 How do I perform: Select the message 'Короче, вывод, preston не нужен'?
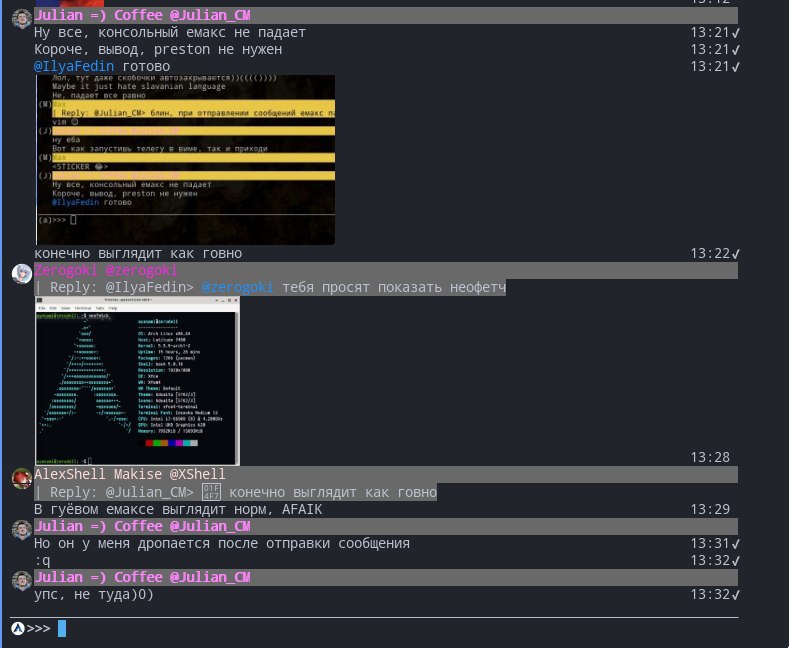(158, 49)
